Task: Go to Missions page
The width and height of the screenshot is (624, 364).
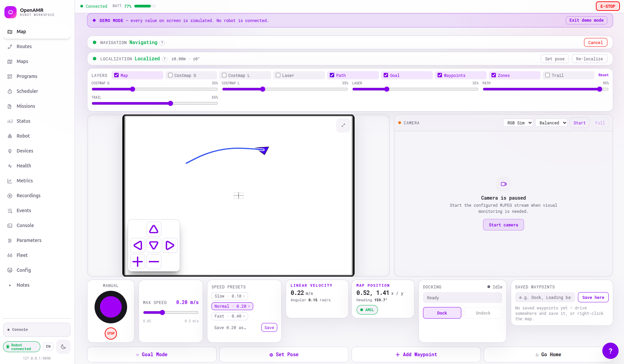Action: 37,106
